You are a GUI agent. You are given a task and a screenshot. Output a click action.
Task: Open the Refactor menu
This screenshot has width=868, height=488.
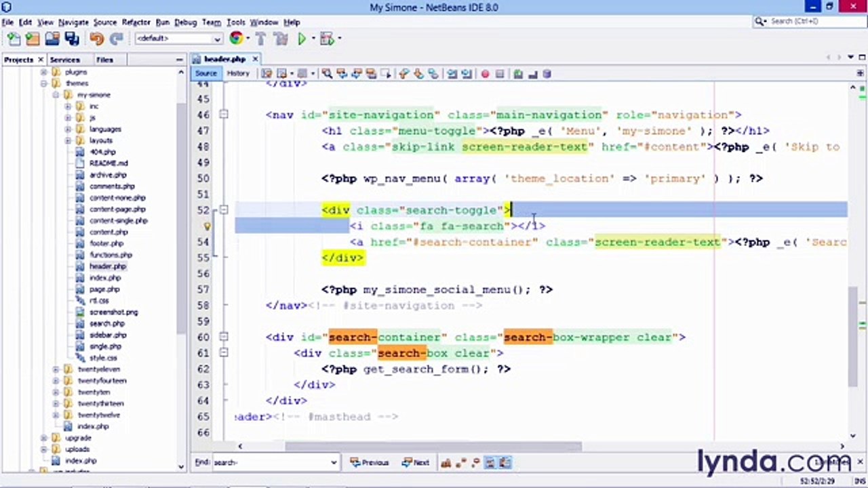[136, 22]
